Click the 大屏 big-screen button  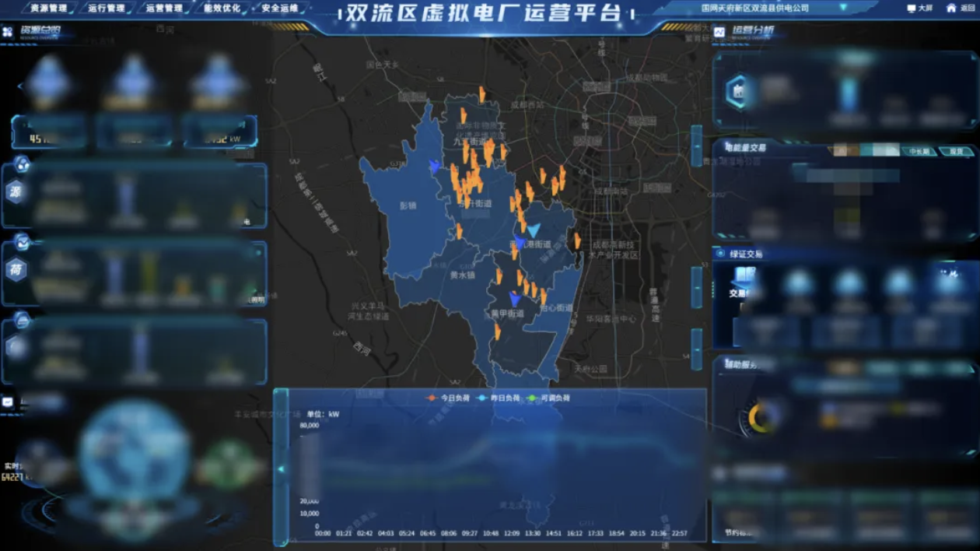coord(919,9)
